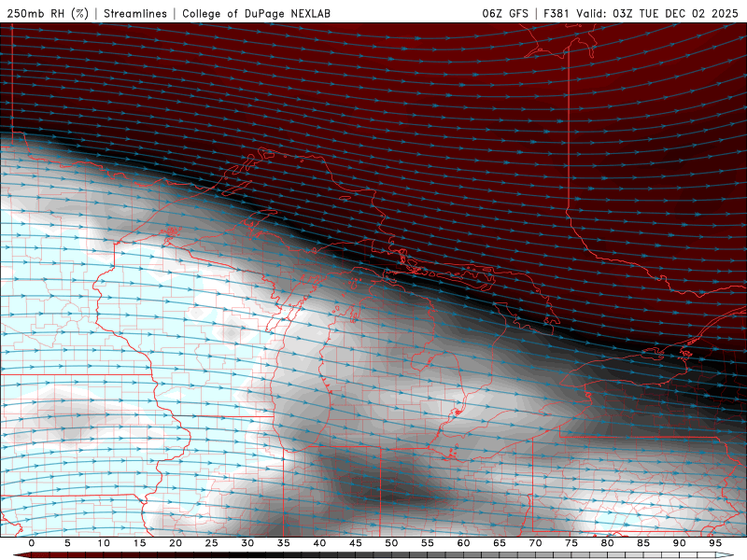The height and width of the screenshot is (560, 747).
Task: Click the colorbar value label '60'
Action: 463,543
